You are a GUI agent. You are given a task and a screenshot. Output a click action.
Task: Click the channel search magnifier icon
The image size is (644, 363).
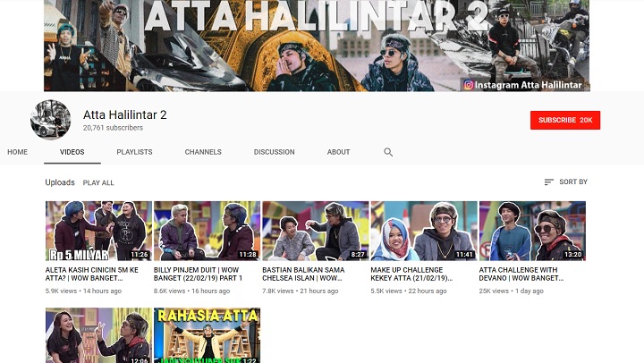coord(388,152)
